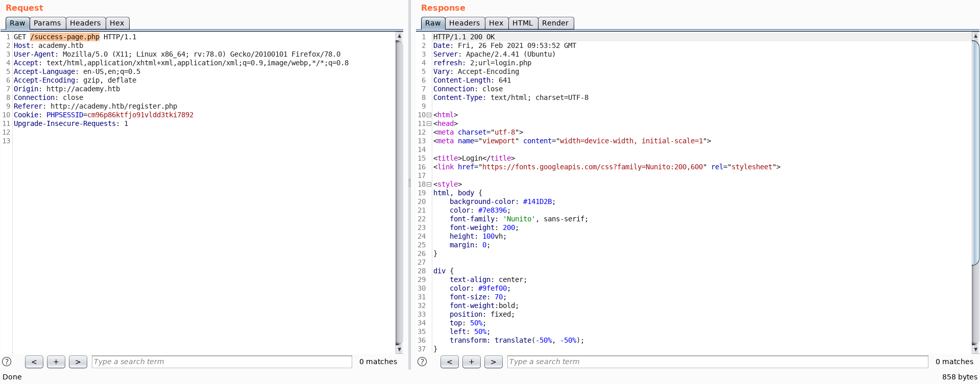Collapse the <html> fold marker on line 10
The image size is (980, 384).
(x=429, y=115)
